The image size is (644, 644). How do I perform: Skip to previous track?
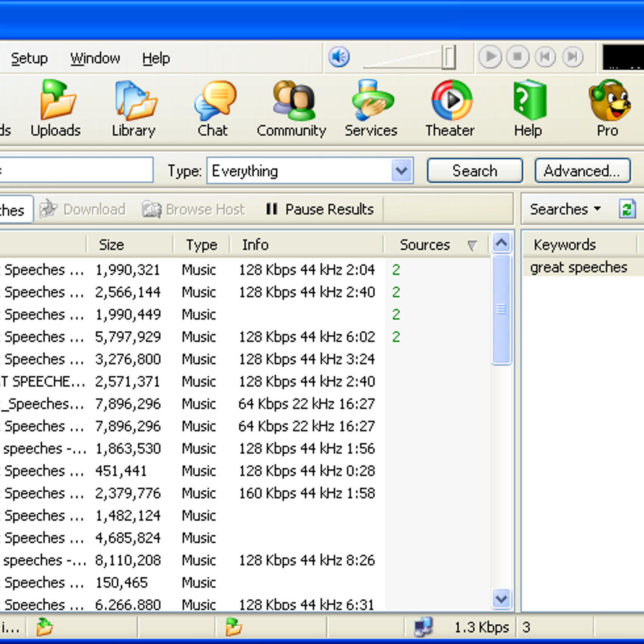pyautogui.click(x=545, y=57)
